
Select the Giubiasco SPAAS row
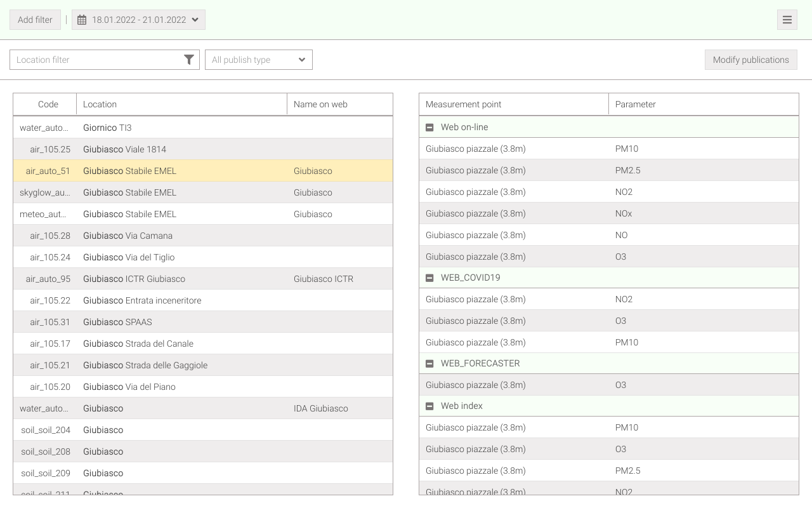tap(203, 322)
